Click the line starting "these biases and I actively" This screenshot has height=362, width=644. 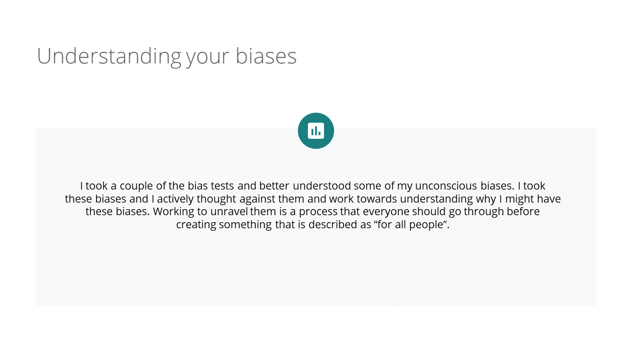point(312,199)
